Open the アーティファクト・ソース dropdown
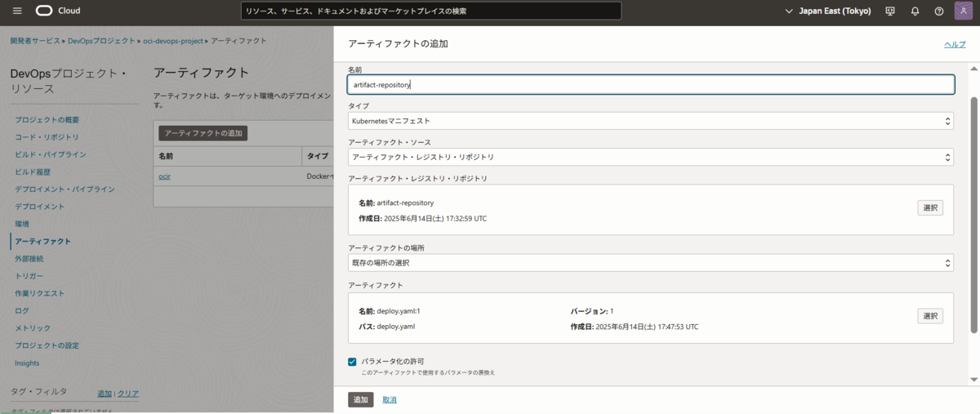Viewport: 980px width, 414px height. [651, 157]
